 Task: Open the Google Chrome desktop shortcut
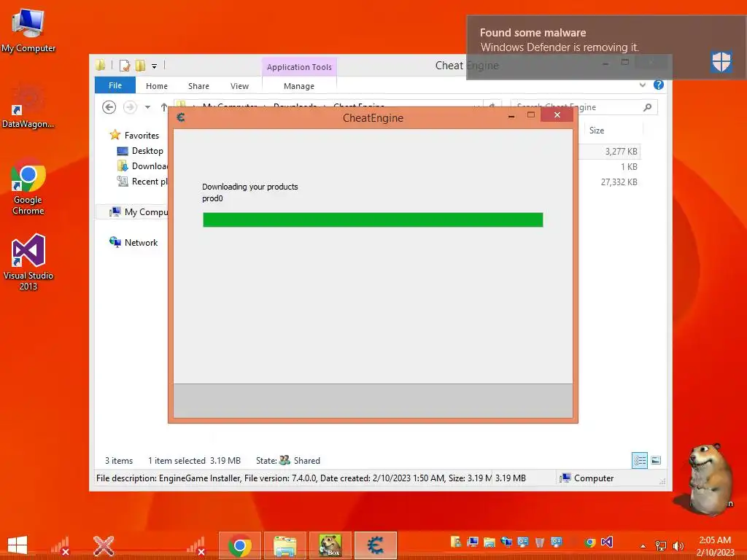tap(28, 187)
